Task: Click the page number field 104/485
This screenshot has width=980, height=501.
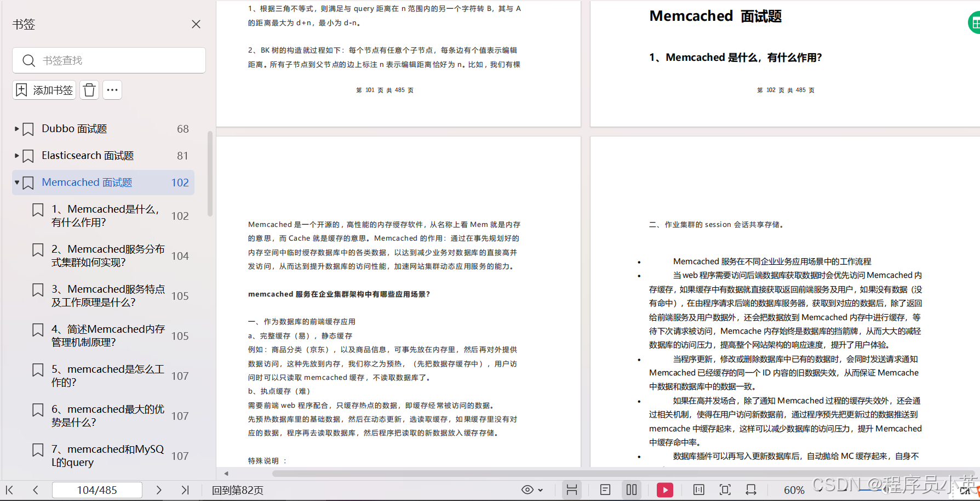Action: click(97, 490)
